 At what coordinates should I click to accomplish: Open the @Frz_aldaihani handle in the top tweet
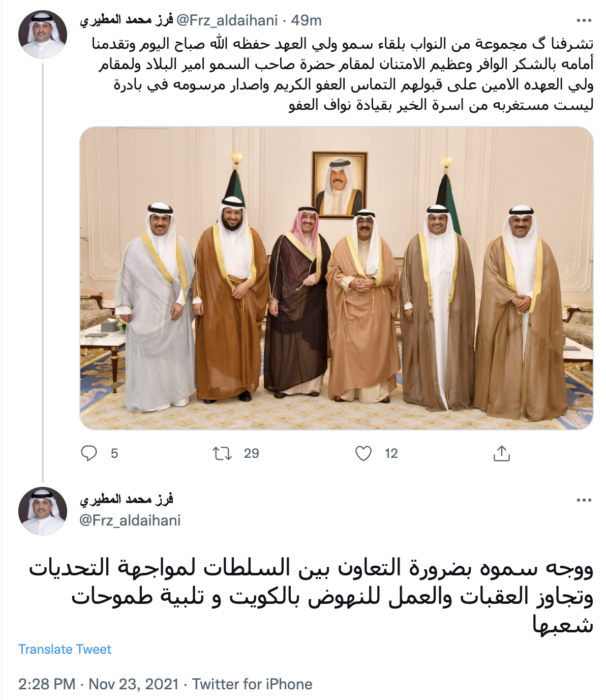(227, 20)
